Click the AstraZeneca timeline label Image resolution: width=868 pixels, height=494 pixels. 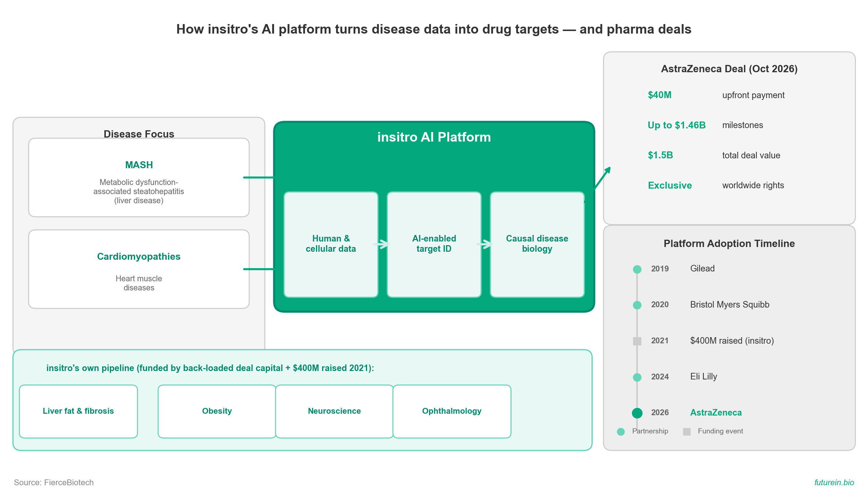716,413
